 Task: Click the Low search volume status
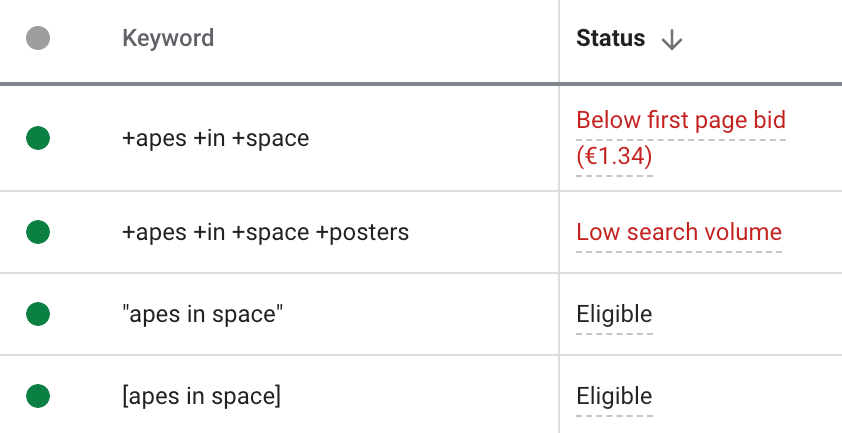679,232
